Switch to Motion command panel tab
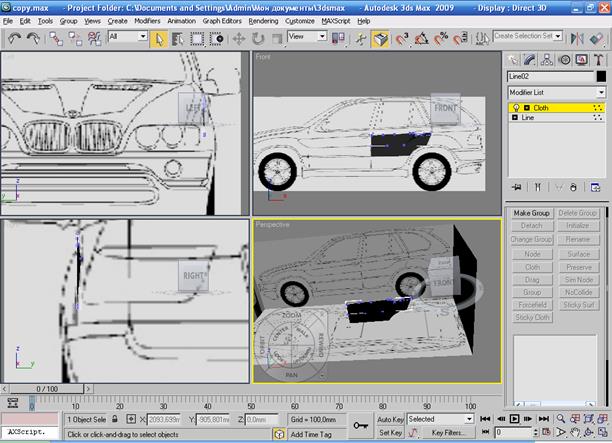This screenshot has height=443, width=612. [x=564, y=60]
